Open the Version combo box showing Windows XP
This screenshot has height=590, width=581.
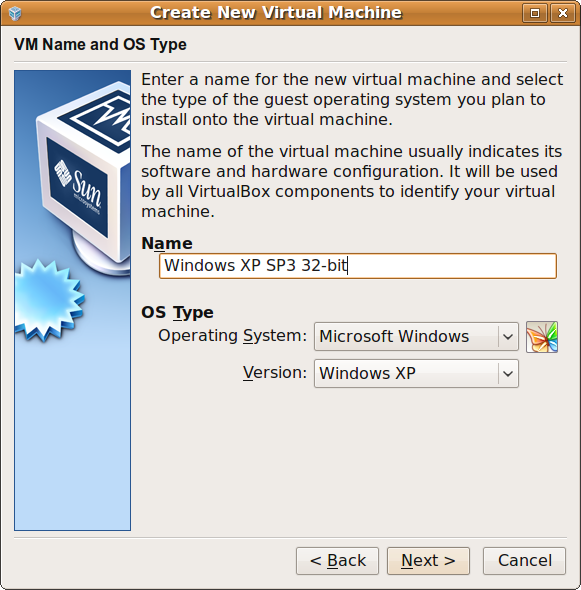[416, 373]
